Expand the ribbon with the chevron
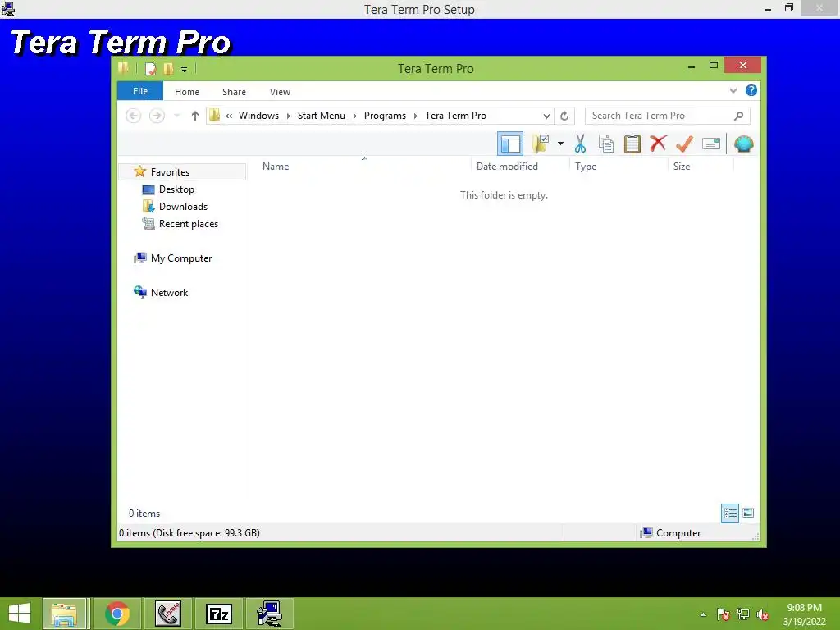Screen dimensions: 840x630 pyautogui.click(x=733, y=90)
